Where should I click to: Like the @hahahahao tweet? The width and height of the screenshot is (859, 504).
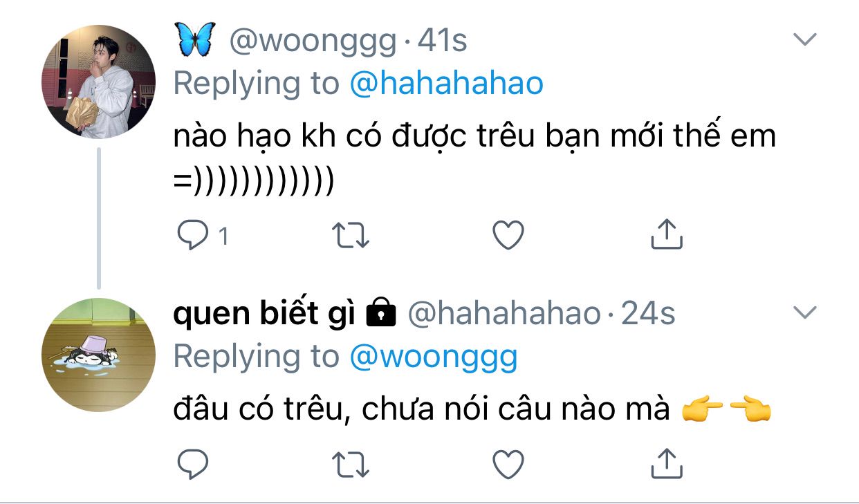tap(508, 464)
